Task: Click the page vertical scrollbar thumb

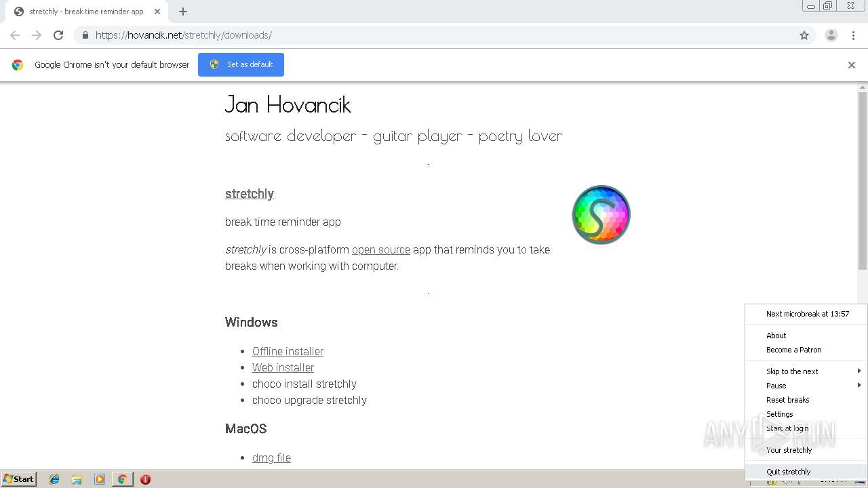Action: 863,180
